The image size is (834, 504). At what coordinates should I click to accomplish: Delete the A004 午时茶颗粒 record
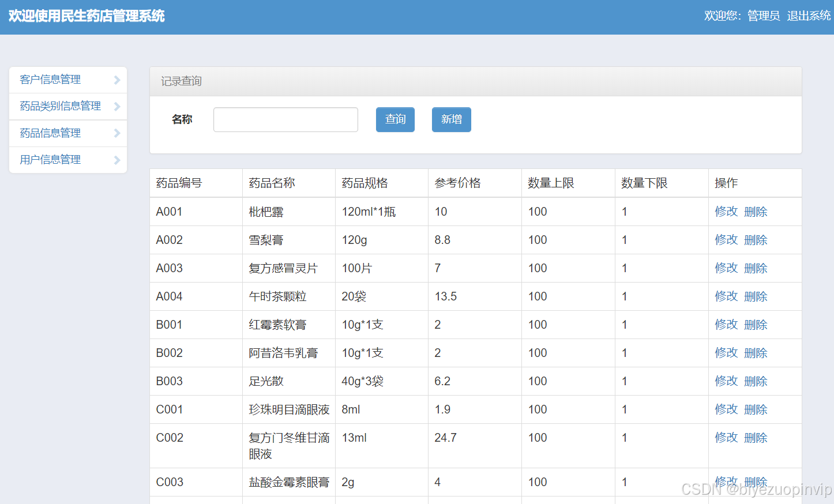pos(756,296)
